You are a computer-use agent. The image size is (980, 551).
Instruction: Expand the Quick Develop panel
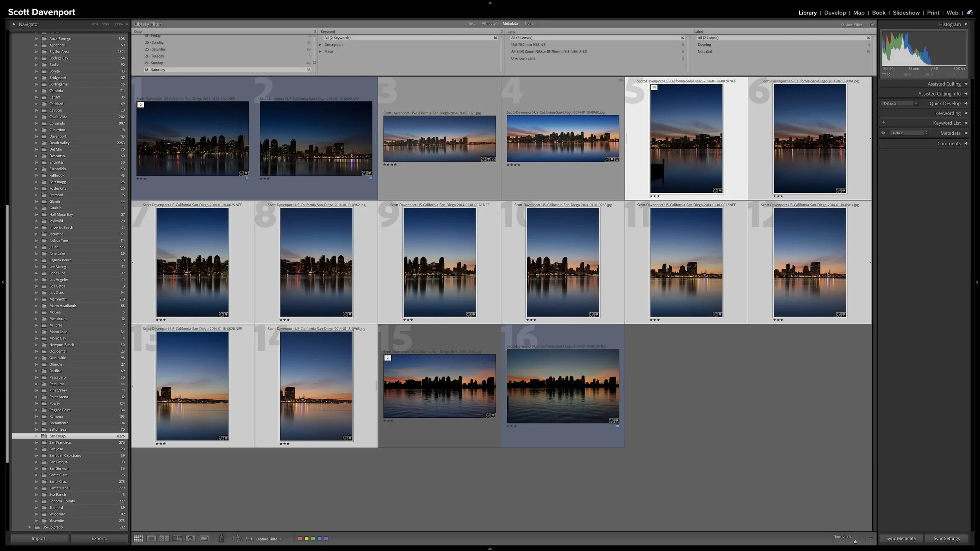[x=965, y=103]
